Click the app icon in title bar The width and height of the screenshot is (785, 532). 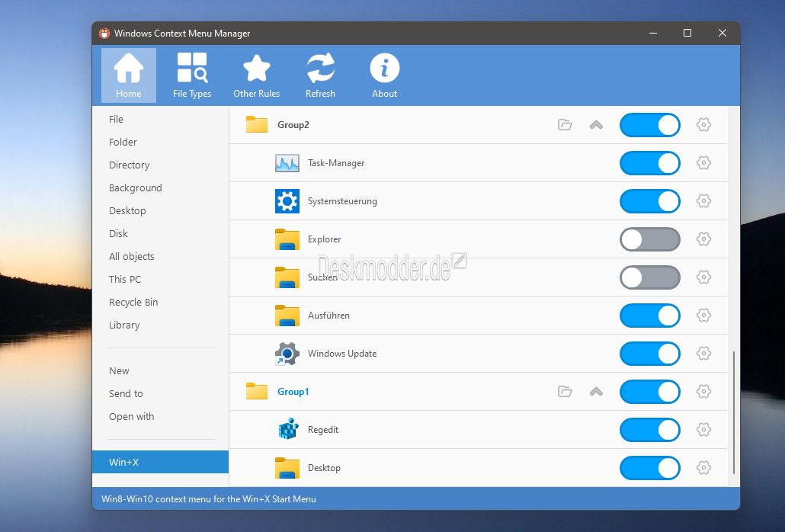tap(104, 33)
